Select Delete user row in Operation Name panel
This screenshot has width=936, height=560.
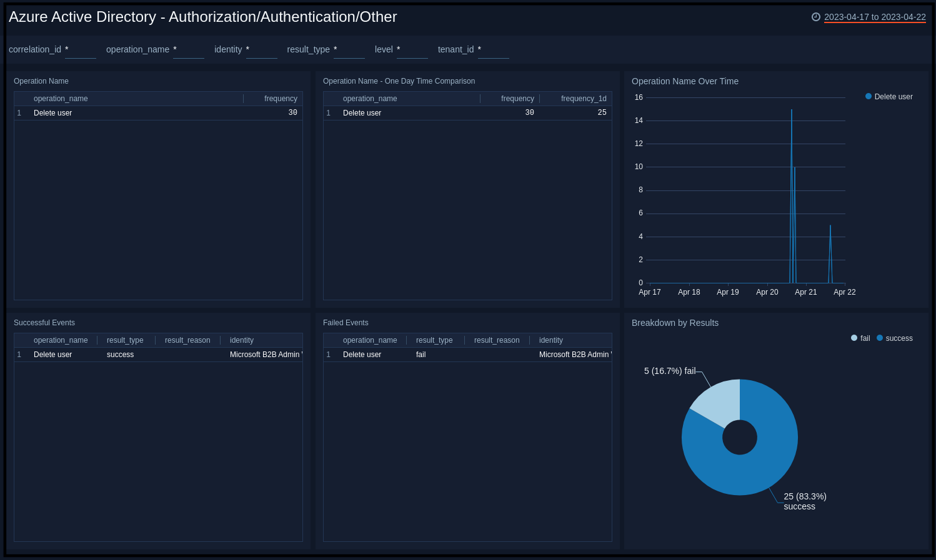click(158, 113)
